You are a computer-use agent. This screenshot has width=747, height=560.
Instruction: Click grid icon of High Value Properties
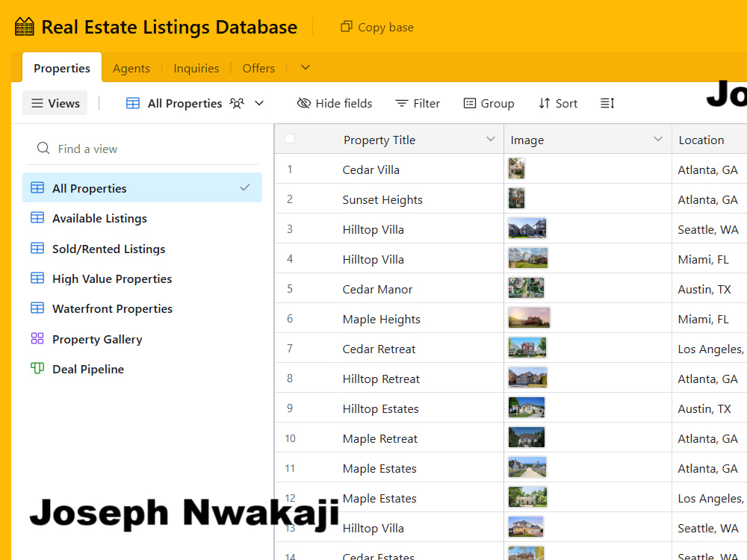click(x=37, y=278)
